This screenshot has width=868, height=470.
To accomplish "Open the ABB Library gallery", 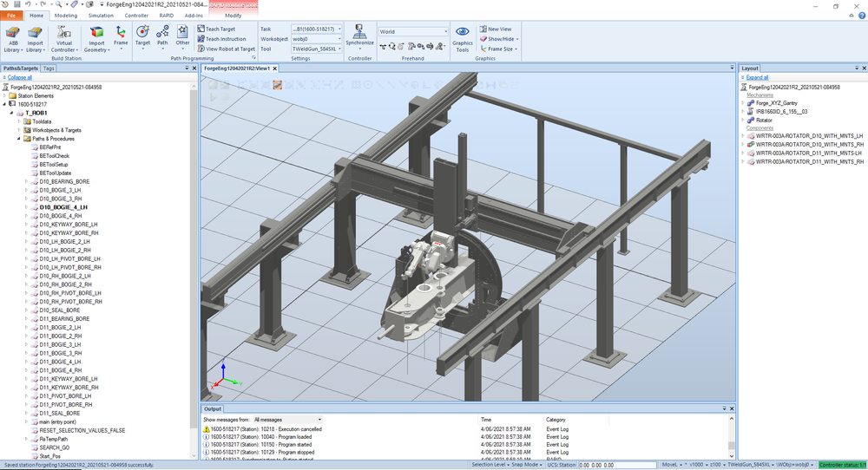I will (x=13, y=40).
